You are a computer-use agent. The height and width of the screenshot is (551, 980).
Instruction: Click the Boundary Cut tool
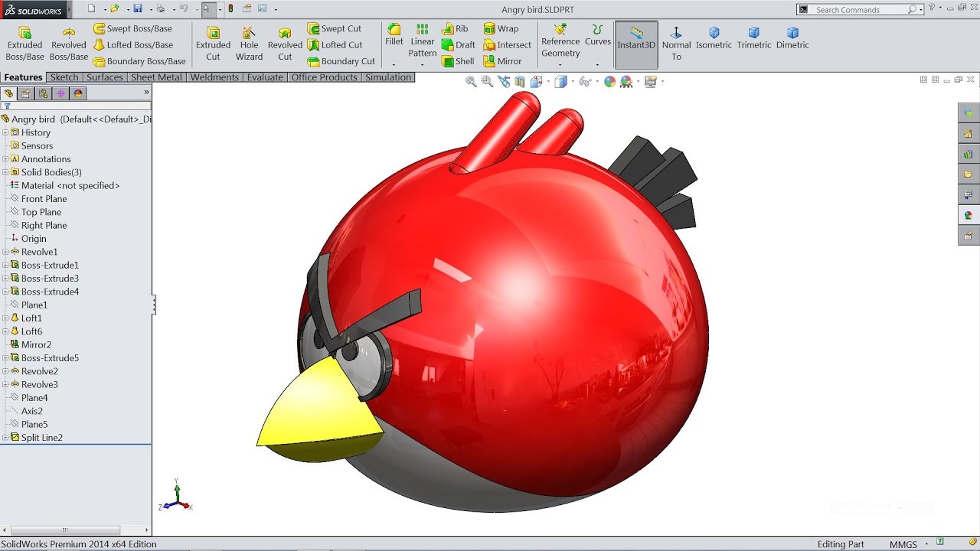pyautogui.click(x=341, y=61)
